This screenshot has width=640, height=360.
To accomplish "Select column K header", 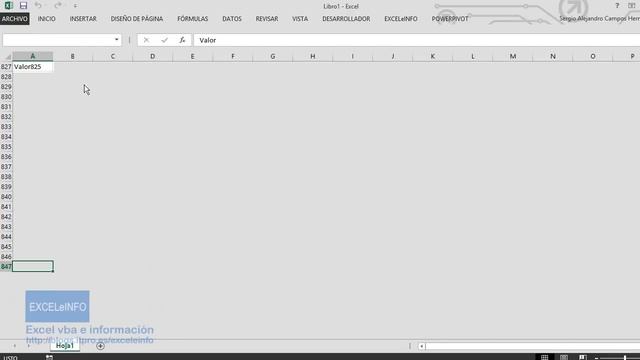I will click(433, 56).
